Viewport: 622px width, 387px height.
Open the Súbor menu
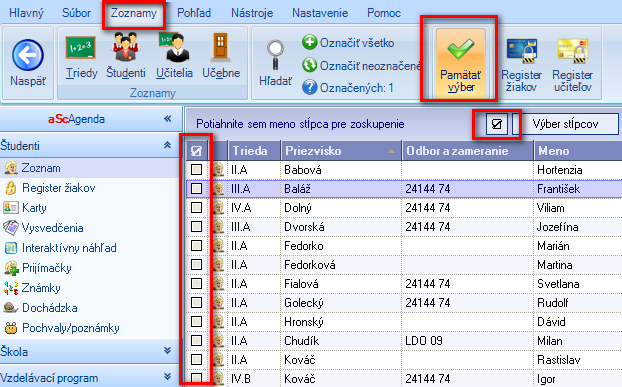tap(76, 13)
